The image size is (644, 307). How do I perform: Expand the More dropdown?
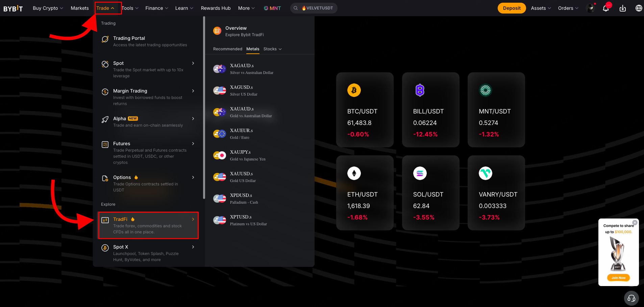point(246,8)
